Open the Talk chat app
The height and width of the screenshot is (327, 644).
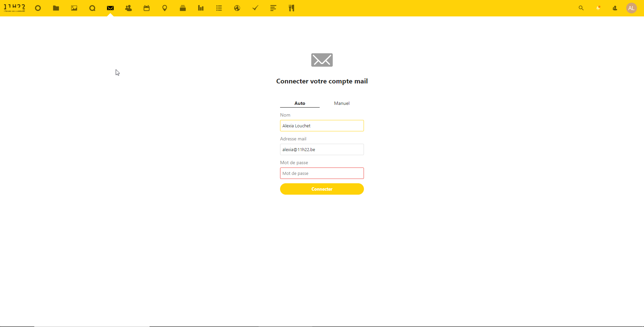(x=92, y=8)
